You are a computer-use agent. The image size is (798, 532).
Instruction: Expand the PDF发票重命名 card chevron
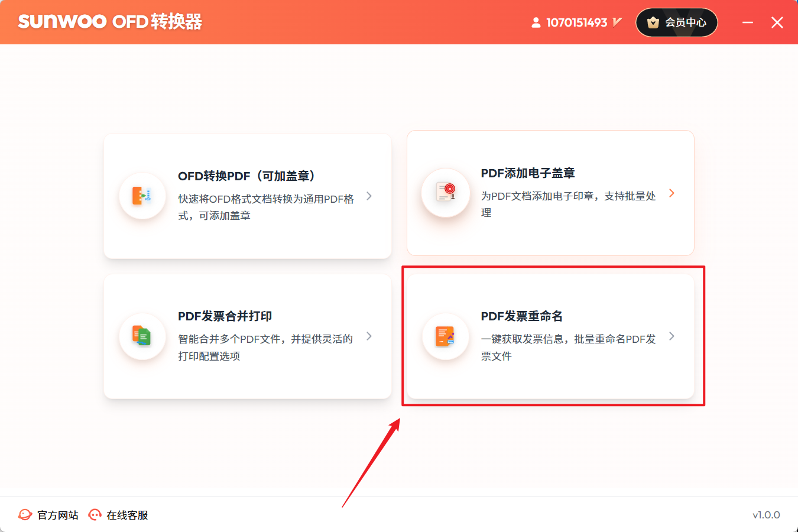(x=672, y=336)
